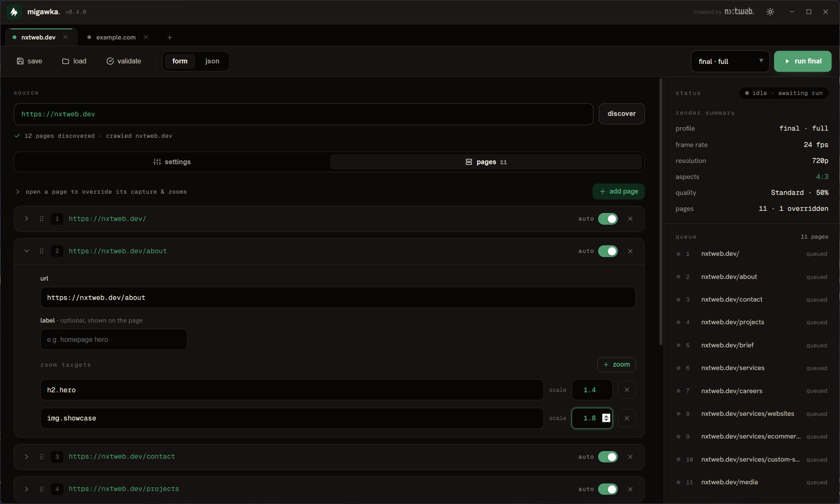The height and width of the screenshot is (504, 840).
Task: Remove the nxtweb.dev/ page
Action: point(630,218)
